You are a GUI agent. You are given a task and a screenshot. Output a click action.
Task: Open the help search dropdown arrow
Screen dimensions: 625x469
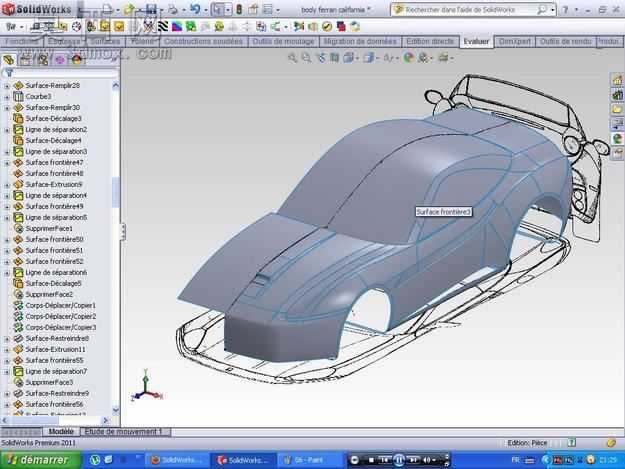(553, 10)
